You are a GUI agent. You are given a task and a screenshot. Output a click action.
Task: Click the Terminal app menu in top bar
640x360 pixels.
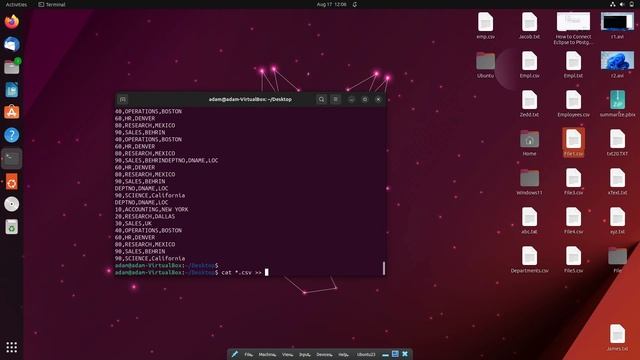point(52,4)
